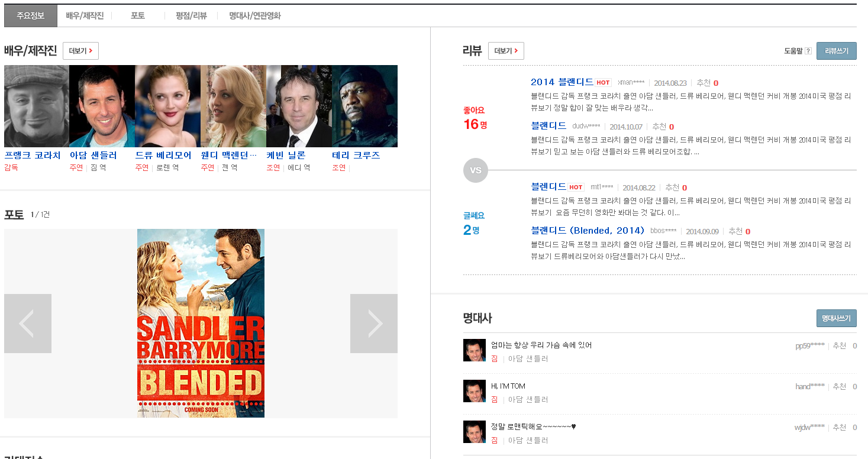Expand 배우/제작진 with 더보기 button
This screenshot has width=868, height=459.
(x=80, y=51)
